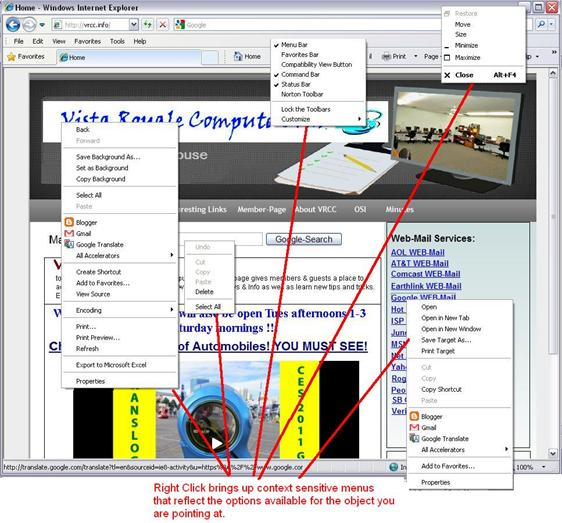Expand the address bar dropdown arrow

[x=134, y=25]
